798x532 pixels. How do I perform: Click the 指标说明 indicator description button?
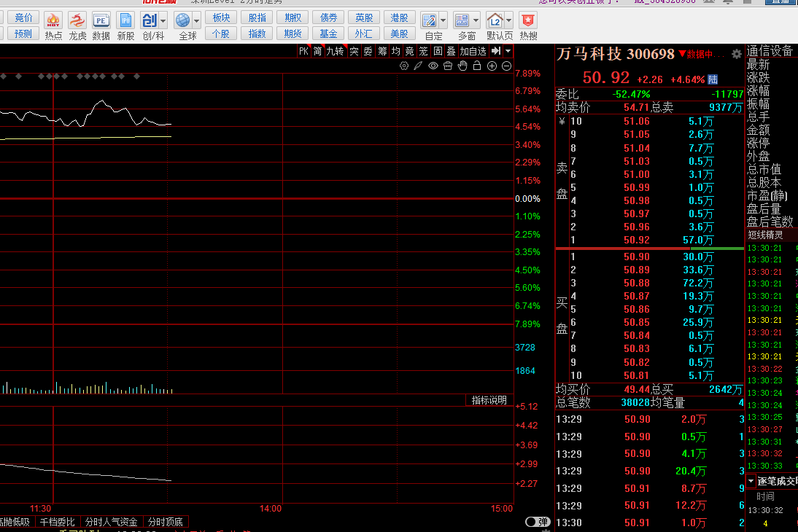pyautogui.click(x=489, y=400)
